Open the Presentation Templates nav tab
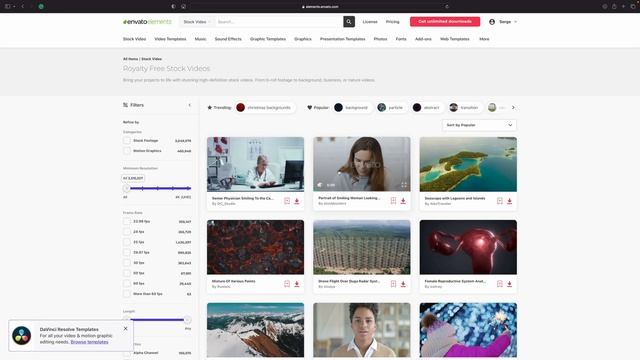This screenshot has height=360, width=640. click(342, 39)
